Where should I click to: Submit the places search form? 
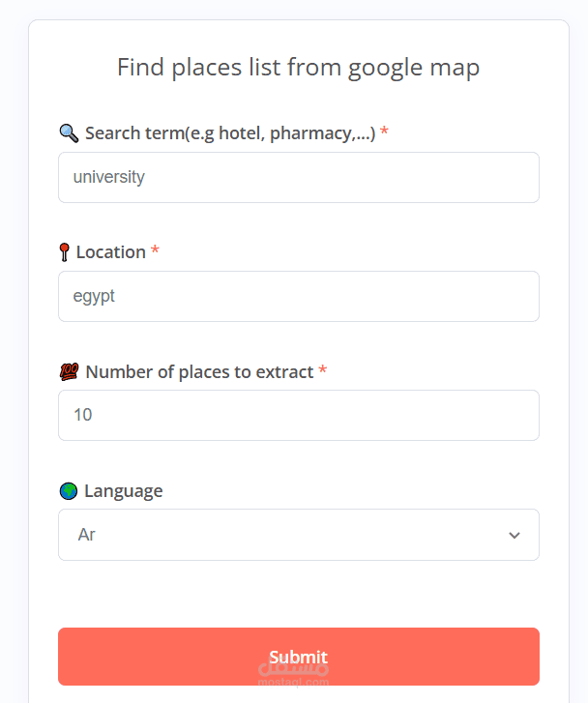299,657
